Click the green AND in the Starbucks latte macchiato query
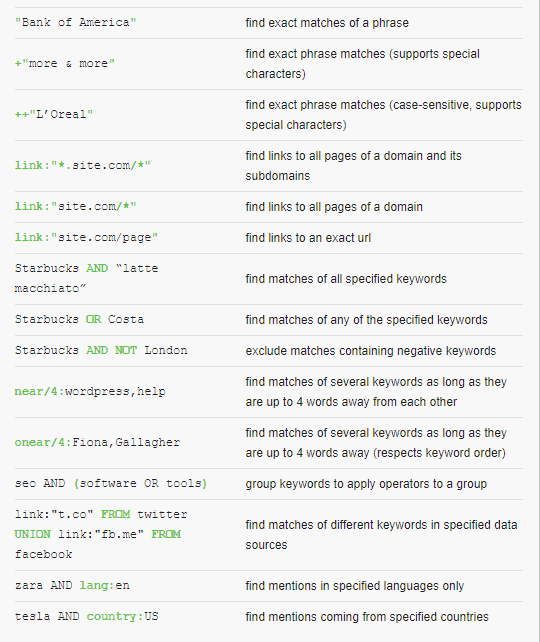540x642 pixels. click(x=97, y=268)
